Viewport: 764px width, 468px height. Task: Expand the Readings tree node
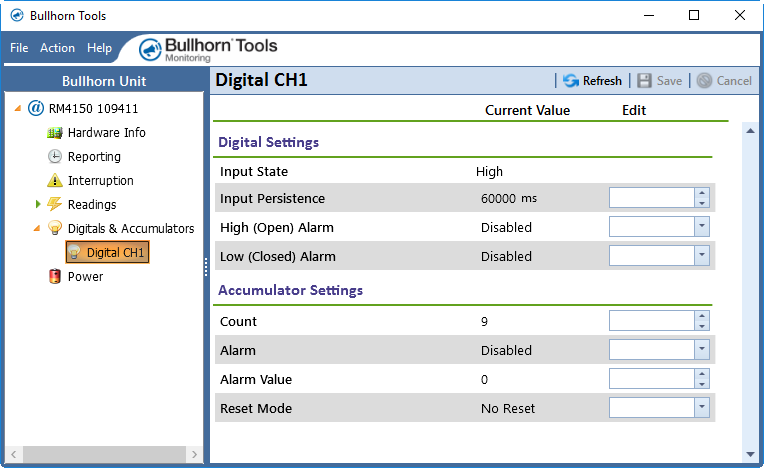[x=38, y=204]
